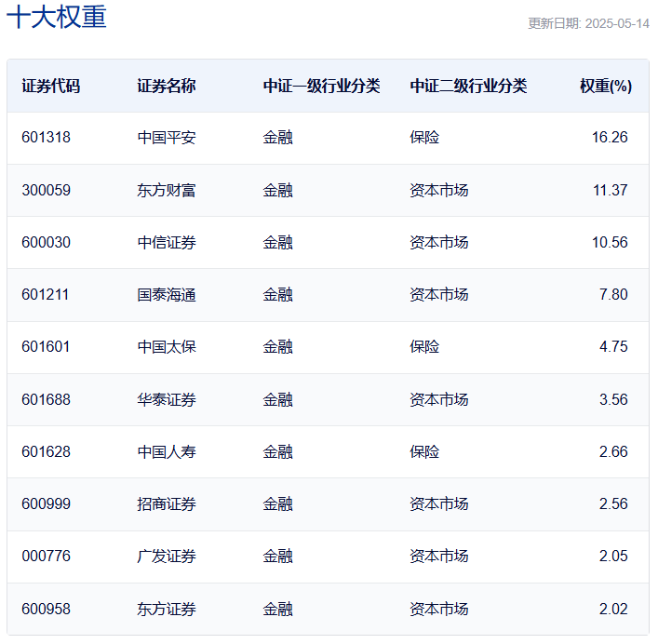658x644 pixels.
Task: Click 资本市场 in the 国泰海通 row
Action: pyautogui.click(x=439, y=295)
